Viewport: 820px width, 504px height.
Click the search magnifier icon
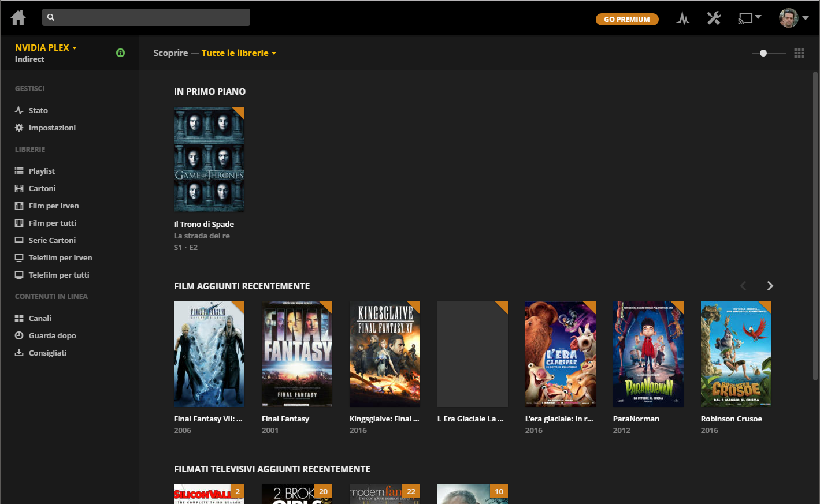pyautogui.click(x=51, y=17)
